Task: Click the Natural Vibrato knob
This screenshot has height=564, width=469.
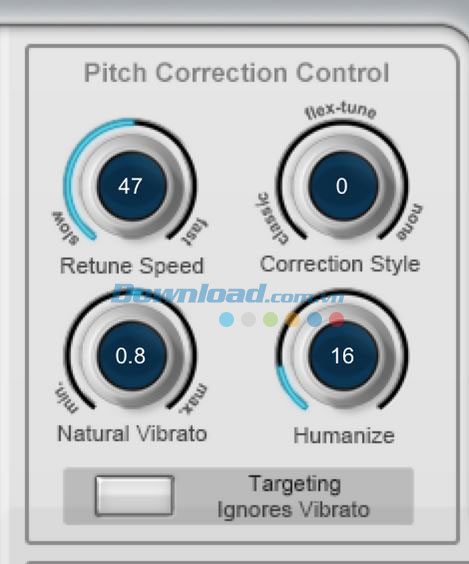Action: point(131,355)
